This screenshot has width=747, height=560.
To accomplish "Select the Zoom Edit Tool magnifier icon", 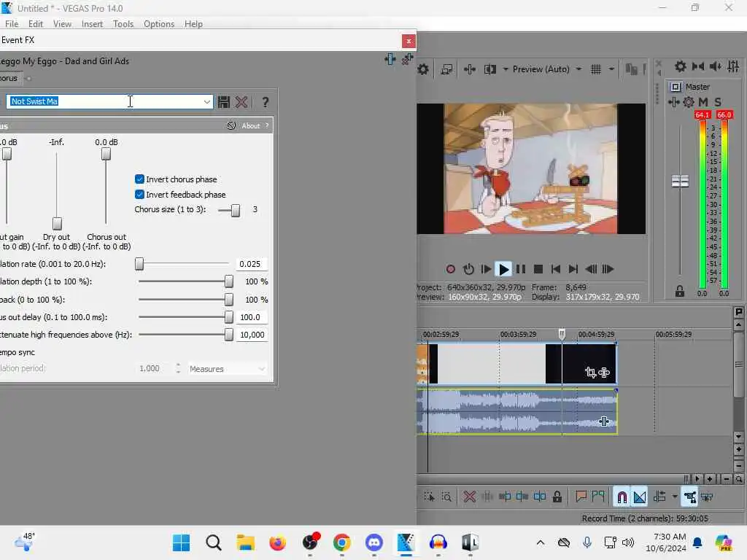I will click(446, 497).
